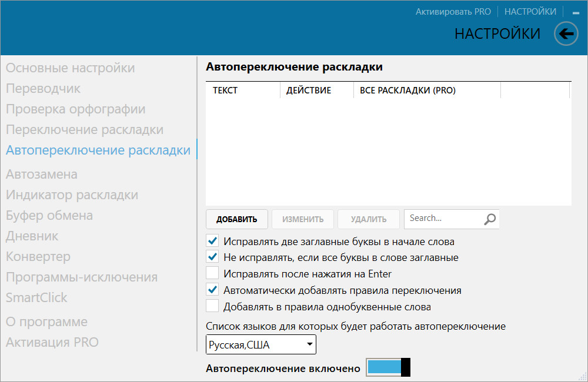The height and width of the screenshot is (382, 588).
Task: Minimize the settings window
Action: (575, 12)
